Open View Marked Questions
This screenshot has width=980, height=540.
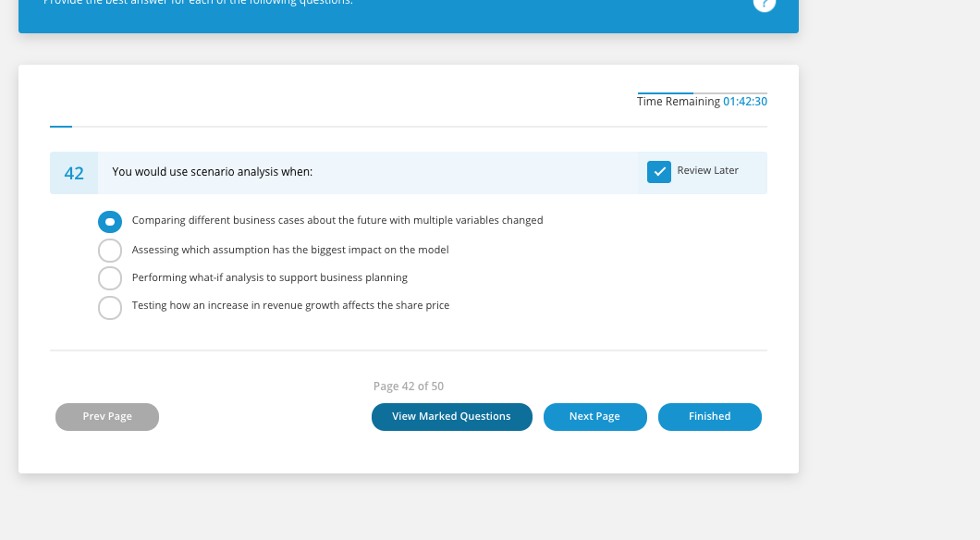tap(452, 417)
